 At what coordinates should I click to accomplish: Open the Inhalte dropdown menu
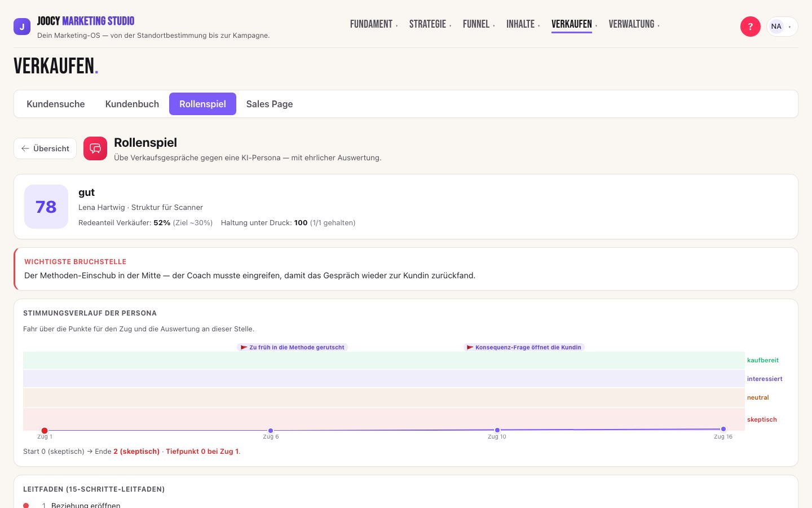(523, 24)
